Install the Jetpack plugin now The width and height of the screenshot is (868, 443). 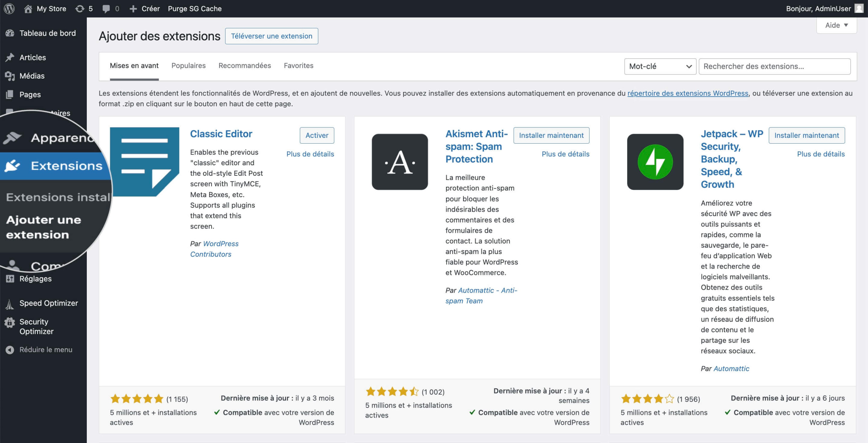point(807,135)
